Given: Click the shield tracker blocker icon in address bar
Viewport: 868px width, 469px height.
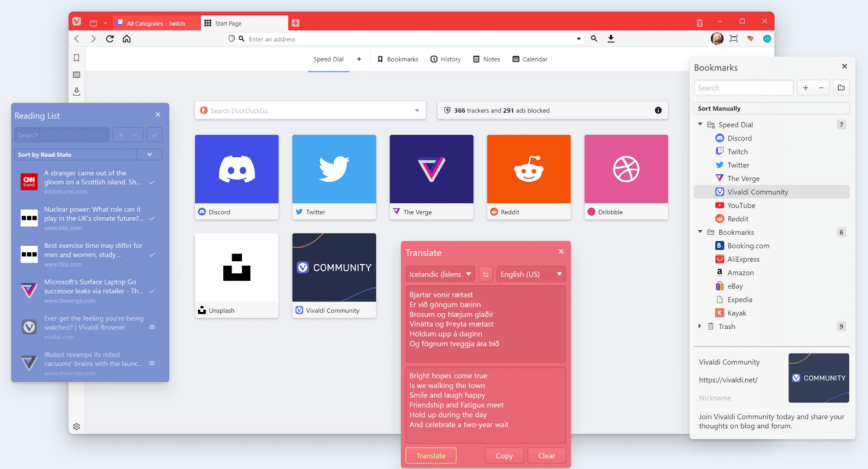Looking at the screenshot, I should click(x=232, y=38).
